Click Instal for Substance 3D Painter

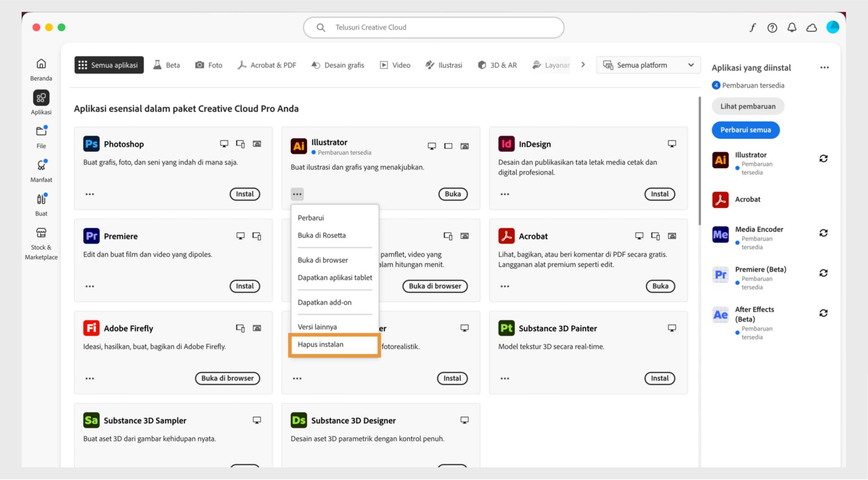pos(660,379)
